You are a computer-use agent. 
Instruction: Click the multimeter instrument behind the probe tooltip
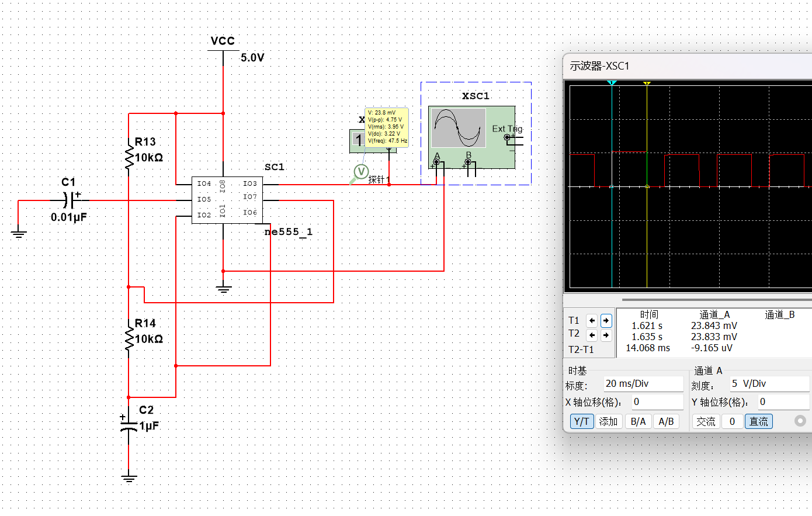[x=357, y=140]
